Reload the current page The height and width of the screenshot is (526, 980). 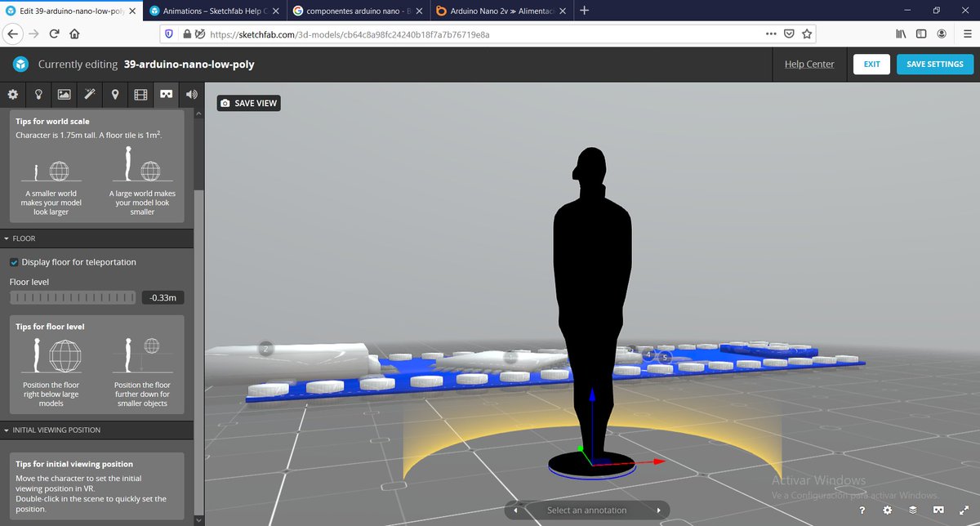coord(55,34)
